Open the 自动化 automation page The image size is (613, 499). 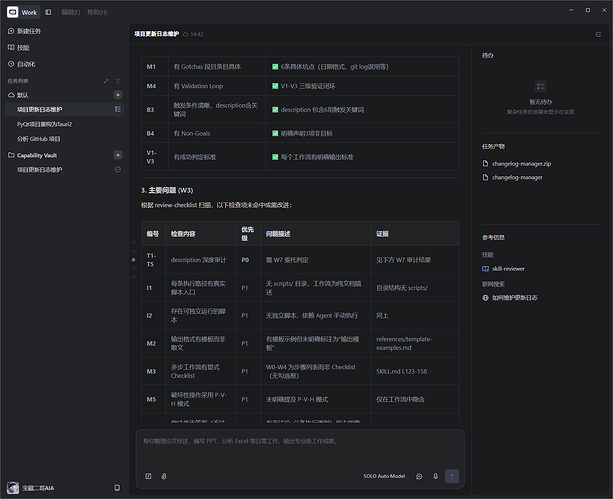22,64
